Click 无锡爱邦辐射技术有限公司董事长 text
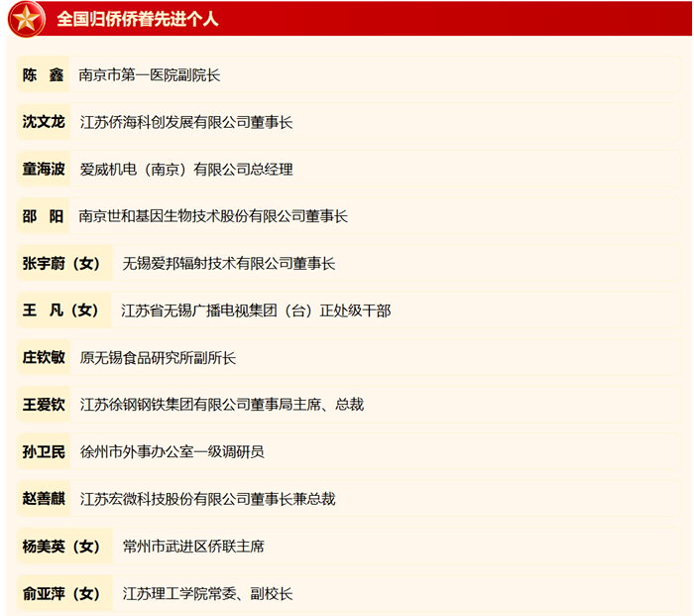694x616 pixels. [x=228, y=263]
